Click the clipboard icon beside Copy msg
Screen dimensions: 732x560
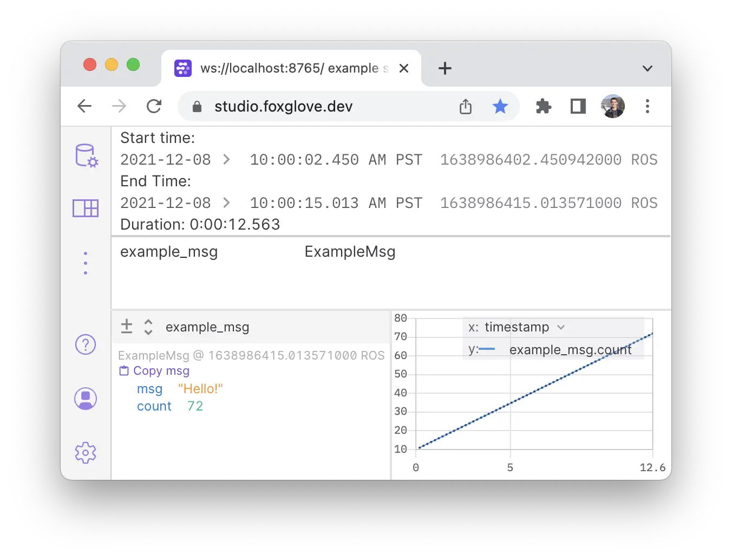pyautogui.click(x=123, y=370)
